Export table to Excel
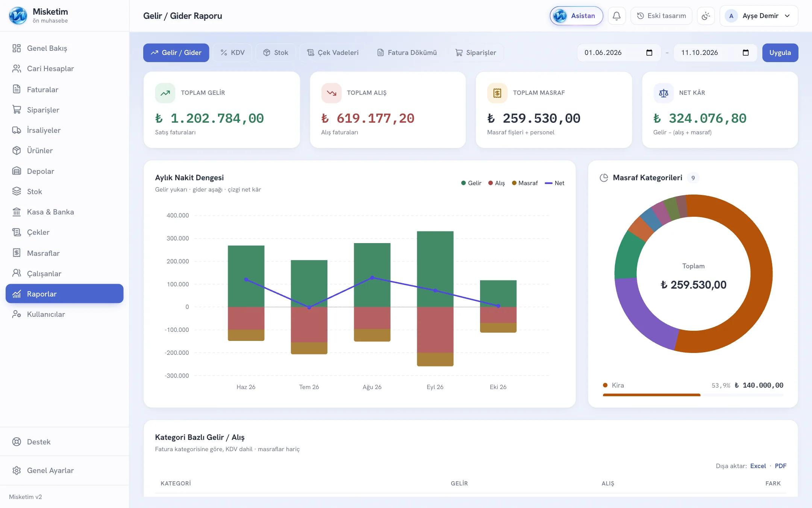 click(758, 466)
